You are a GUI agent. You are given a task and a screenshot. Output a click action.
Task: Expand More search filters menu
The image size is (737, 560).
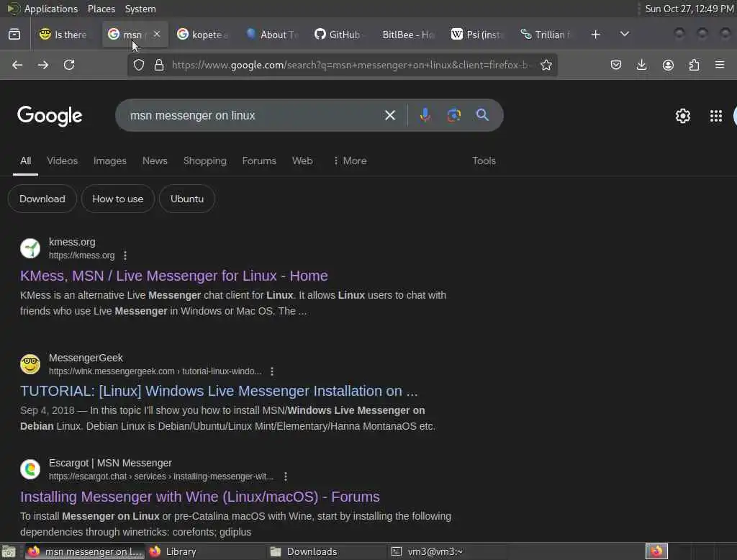click(x=350, y=161)
